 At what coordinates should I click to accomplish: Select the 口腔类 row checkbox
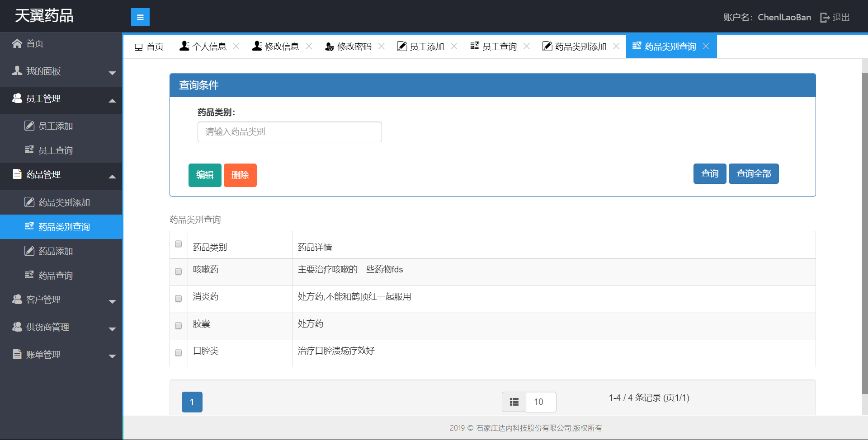click(179, 353)
